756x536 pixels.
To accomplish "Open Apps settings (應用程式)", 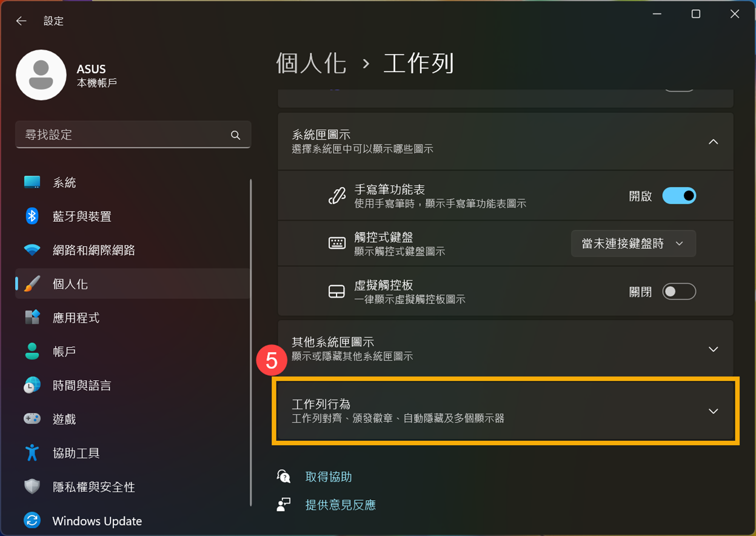I will coord(76,318).
